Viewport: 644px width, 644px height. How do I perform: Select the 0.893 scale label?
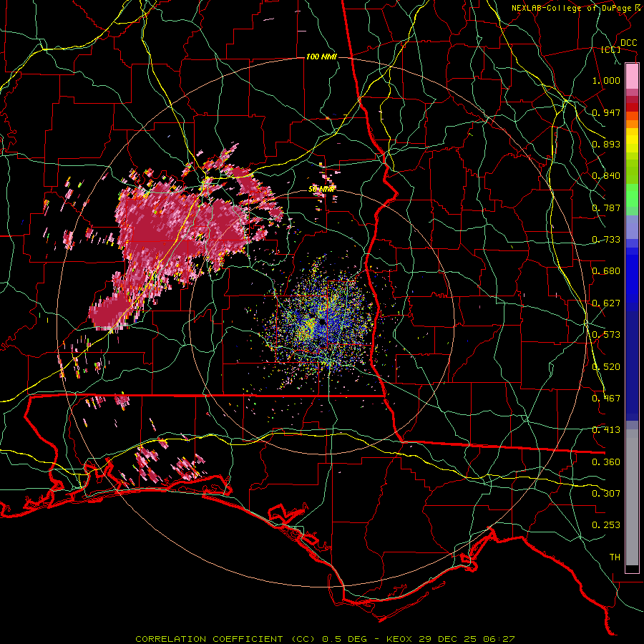coord(606,144)
